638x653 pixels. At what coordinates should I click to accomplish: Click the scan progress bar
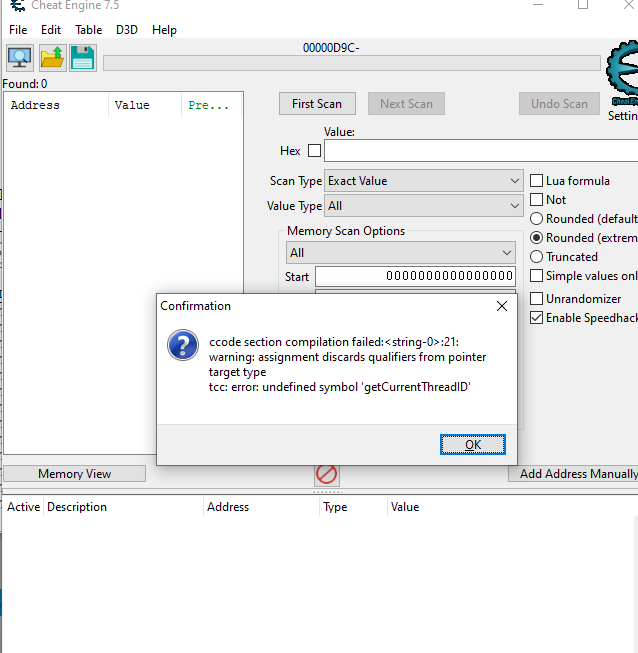click(x=352, y=63)
